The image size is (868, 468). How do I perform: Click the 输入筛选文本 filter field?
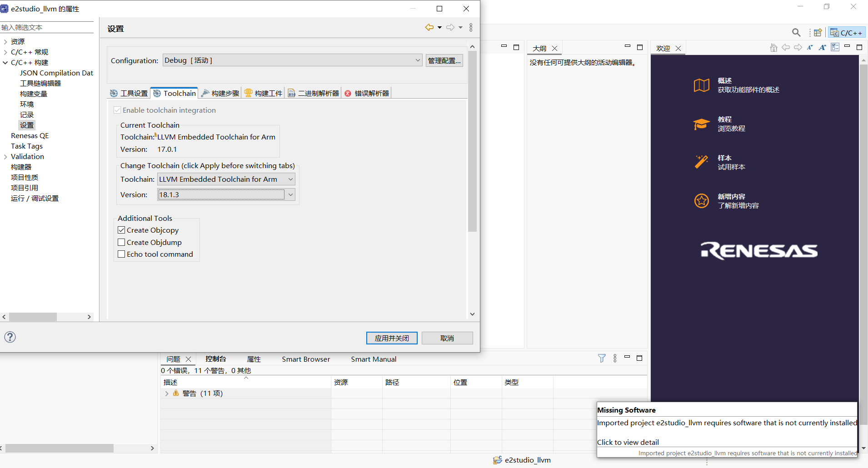pyautogui.click(x=47, y=27)
